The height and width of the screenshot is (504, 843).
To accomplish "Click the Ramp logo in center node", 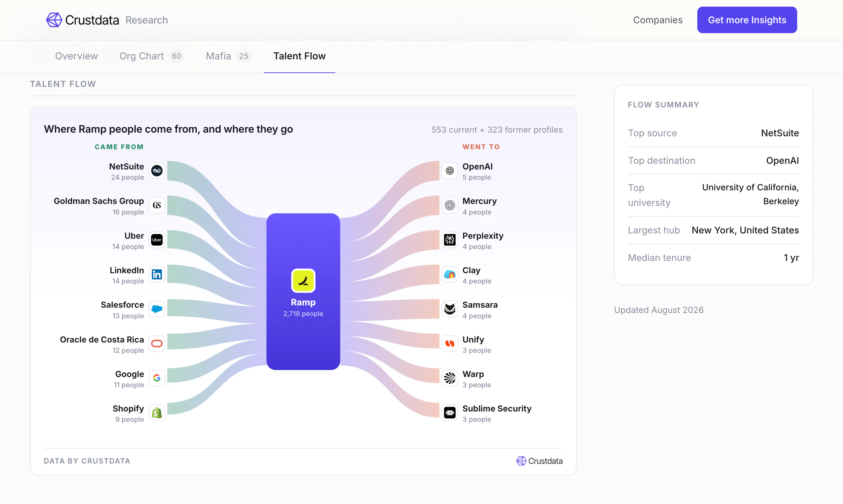I will pyautogui.click(x=303, y=281).
